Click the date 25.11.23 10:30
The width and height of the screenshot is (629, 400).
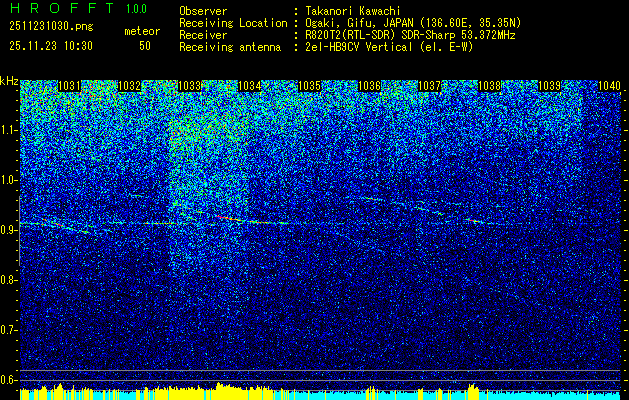(x=51, y=46)
